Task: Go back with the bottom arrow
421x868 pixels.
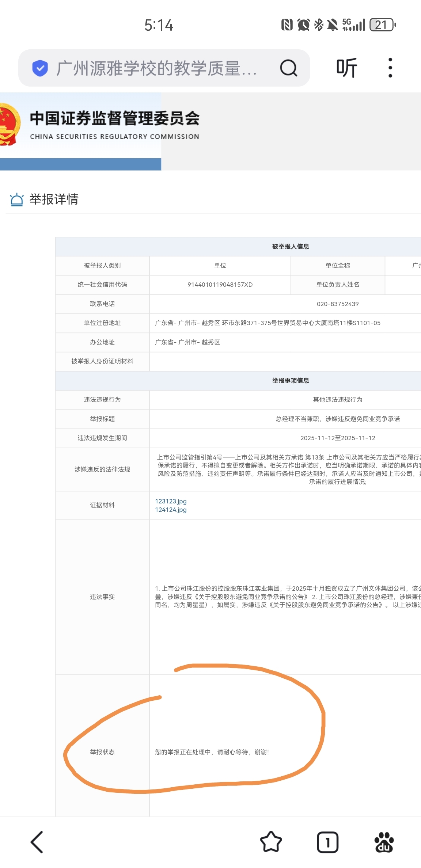Action: pyautogui.click(x=37, y=842)
